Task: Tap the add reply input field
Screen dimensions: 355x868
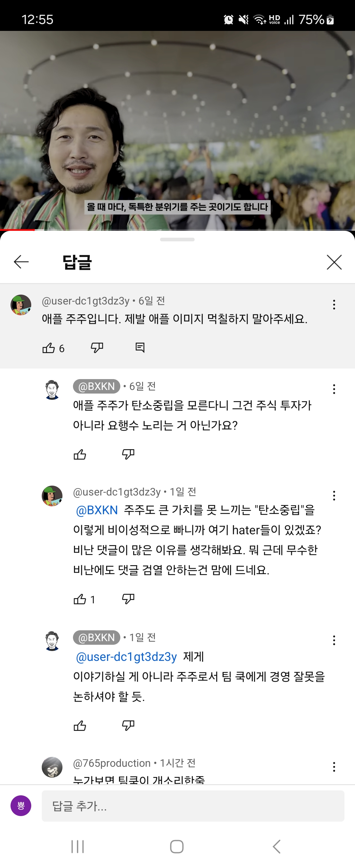Action: [x=193, y=806]
